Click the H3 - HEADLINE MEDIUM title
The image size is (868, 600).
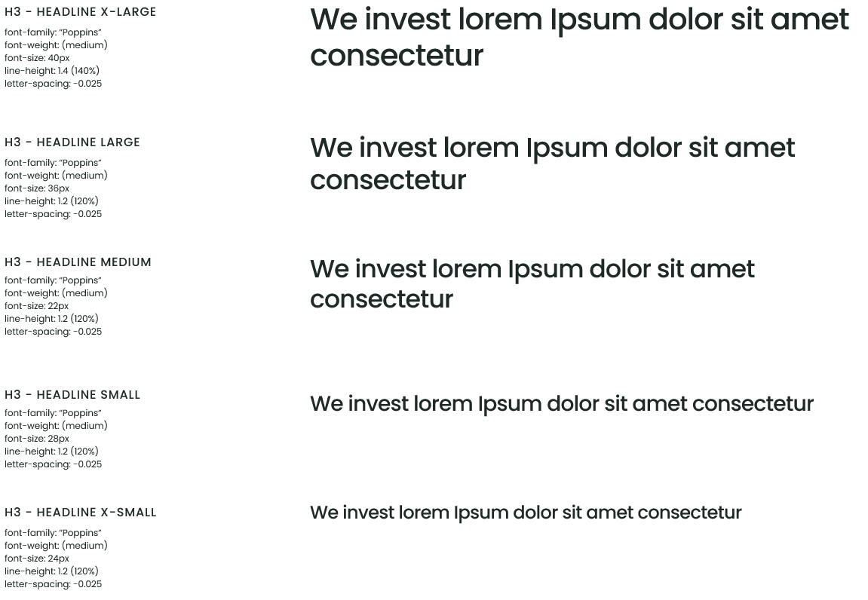(78, 262)
